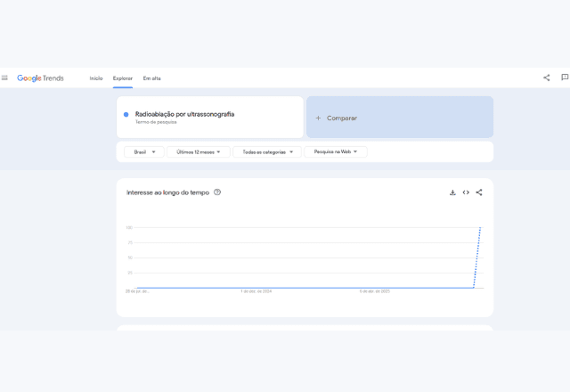Click the Termo de pesquisa label
The image size is (570, 392).
[x=156, y=122]
